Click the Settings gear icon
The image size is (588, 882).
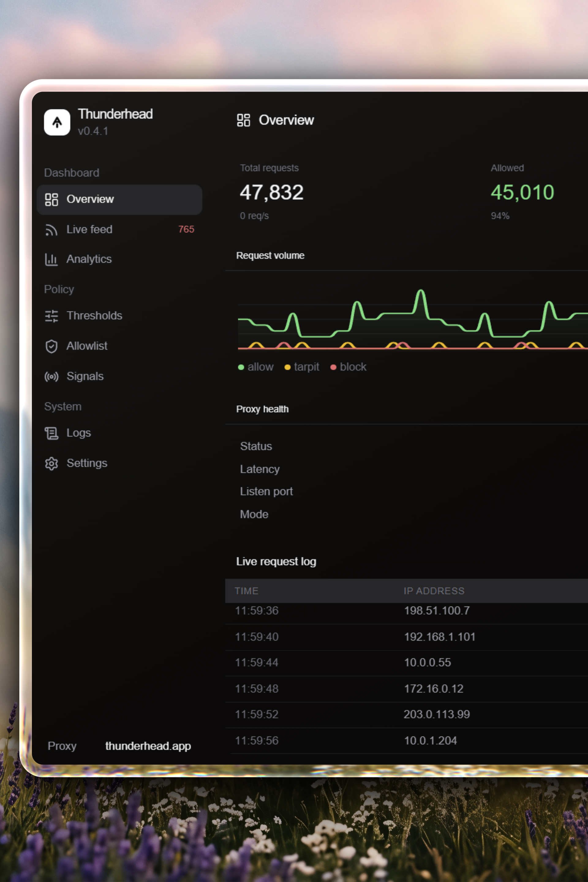click(x=51, y=464)
